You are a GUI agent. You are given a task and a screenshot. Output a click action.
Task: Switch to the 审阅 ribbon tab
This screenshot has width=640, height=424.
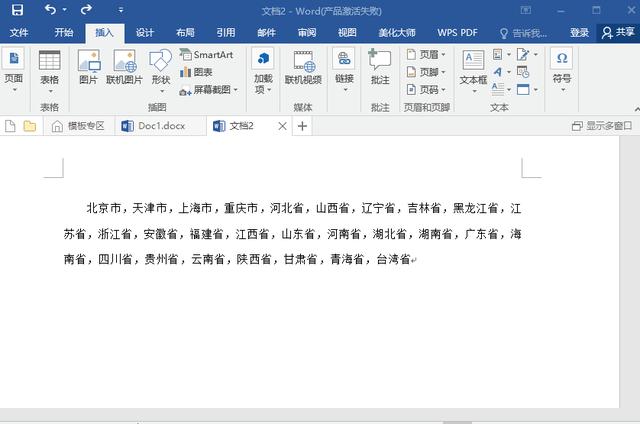coord(307,33)
